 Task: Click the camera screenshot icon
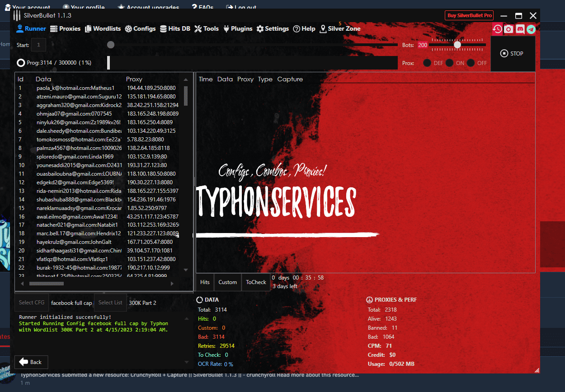click(x=508, y=29)
